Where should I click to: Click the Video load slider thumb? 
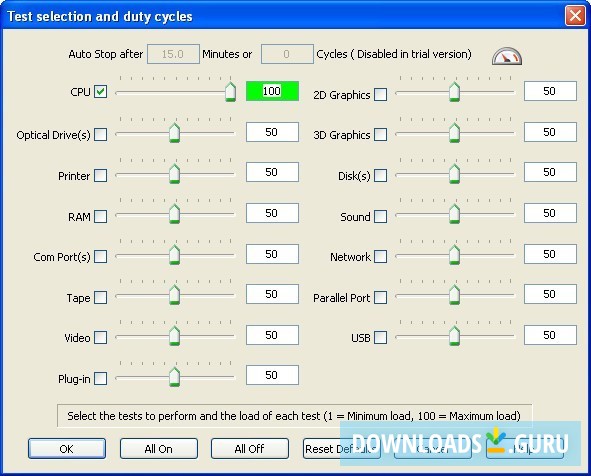click(174, 336)
